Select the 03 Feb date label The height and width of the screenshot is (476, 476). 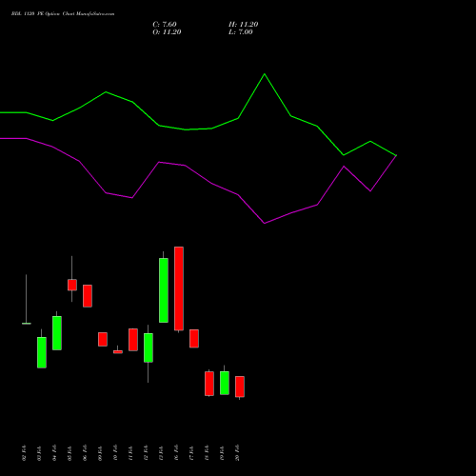coord(39,453)
